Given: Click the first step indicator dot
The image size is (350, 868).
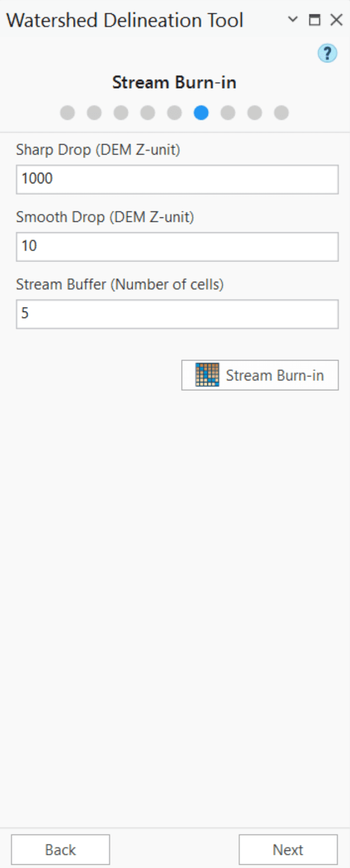Looking at the screenshot, I should (66, 113).
